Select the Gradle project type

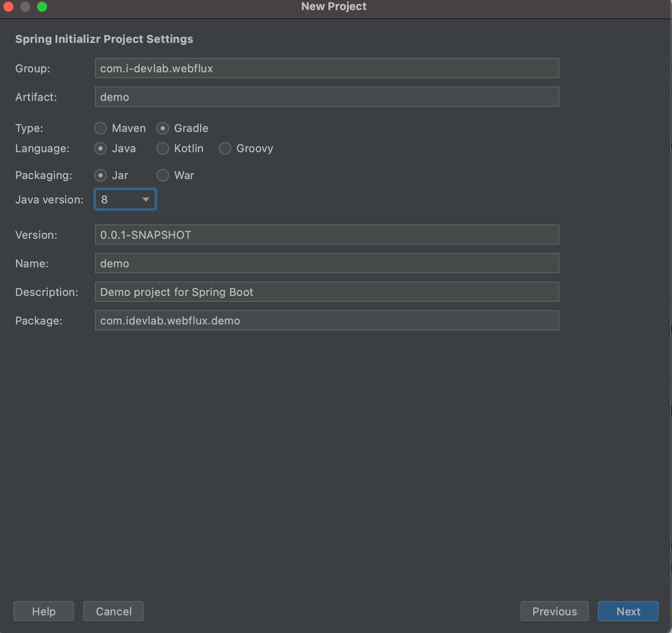(163, 128)
